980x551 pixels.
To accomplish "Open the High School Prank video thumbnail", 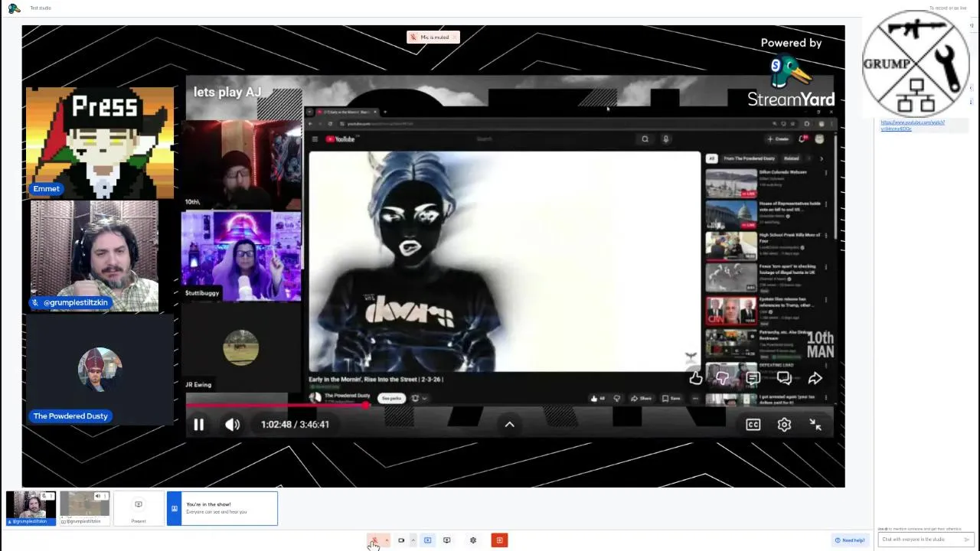I will coord(731,246).
